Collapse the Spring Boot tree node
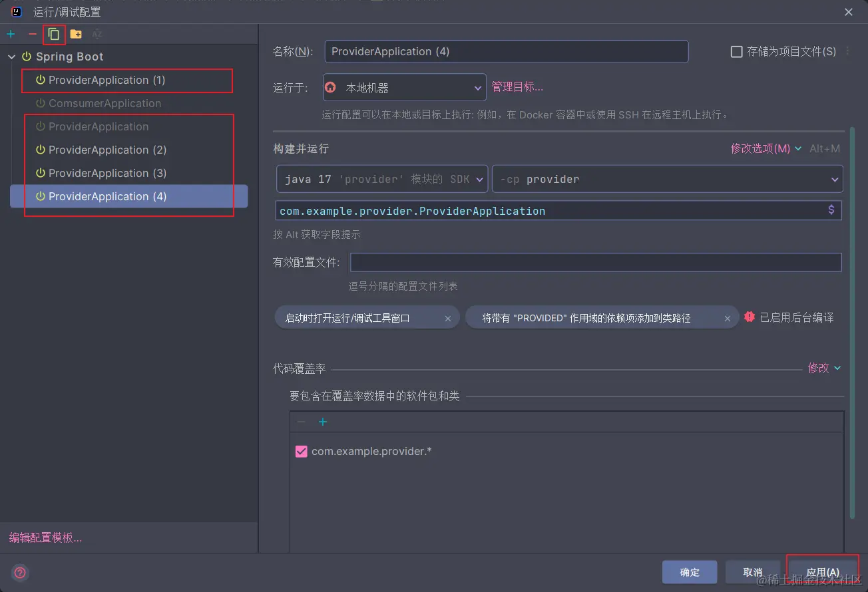 pyautogui.click(x=12, y=57)
